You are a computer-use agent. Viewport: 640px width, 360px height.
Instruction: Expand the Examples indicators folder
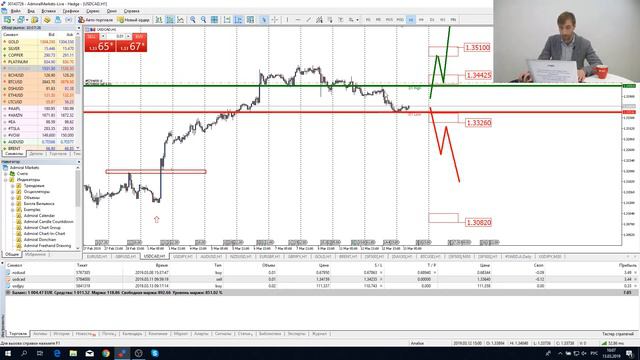click(x=13, y=210)
